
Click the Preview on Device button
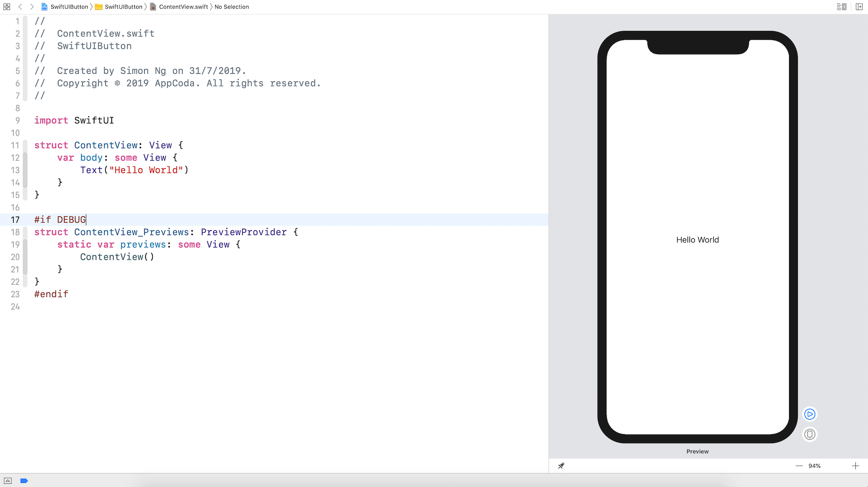point(810,435)
